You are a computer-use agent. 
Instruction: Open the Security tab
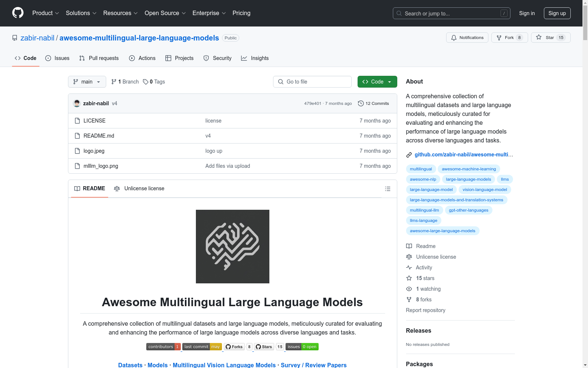(218, 58)
